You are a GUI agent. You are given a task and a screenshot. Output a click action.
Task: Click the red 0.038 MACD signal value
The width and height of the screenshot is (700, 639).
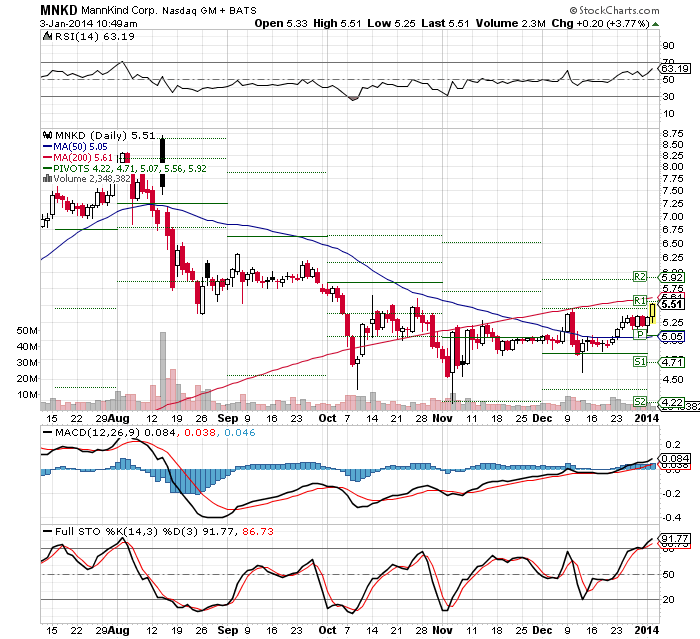coord(200,432)
